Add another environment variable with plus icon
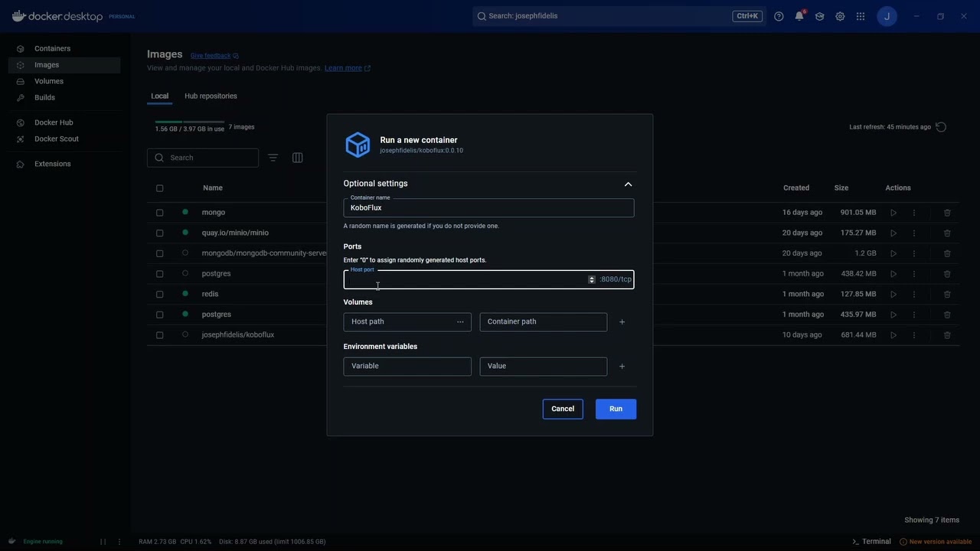 (x=622, y=367)
